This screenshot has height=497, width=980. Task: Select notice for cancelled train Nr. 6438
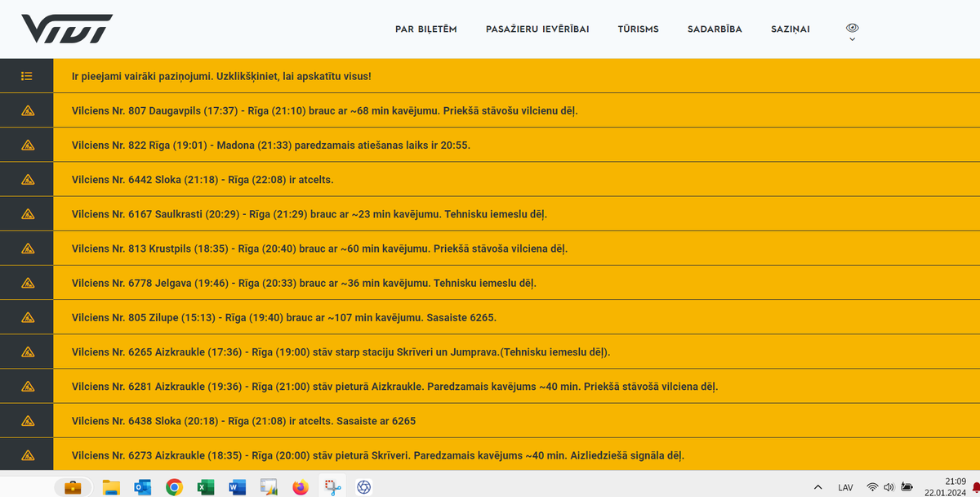tap(516, 421)
